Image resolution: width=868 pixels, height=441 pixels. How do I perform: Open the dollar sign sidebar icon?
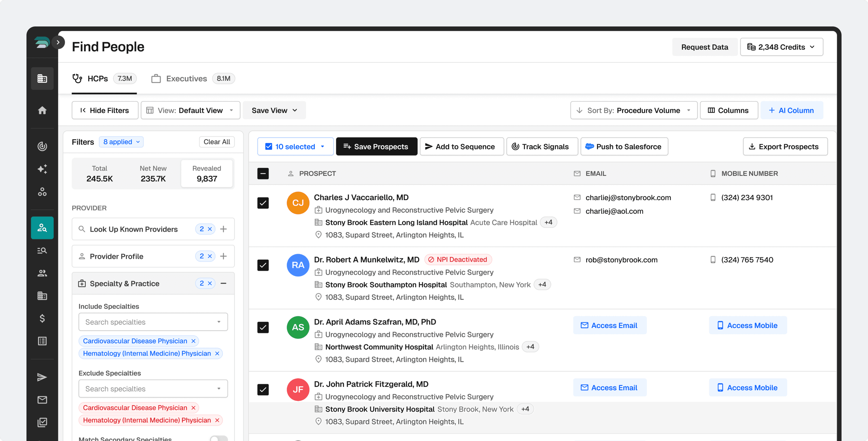coord(42,318)
